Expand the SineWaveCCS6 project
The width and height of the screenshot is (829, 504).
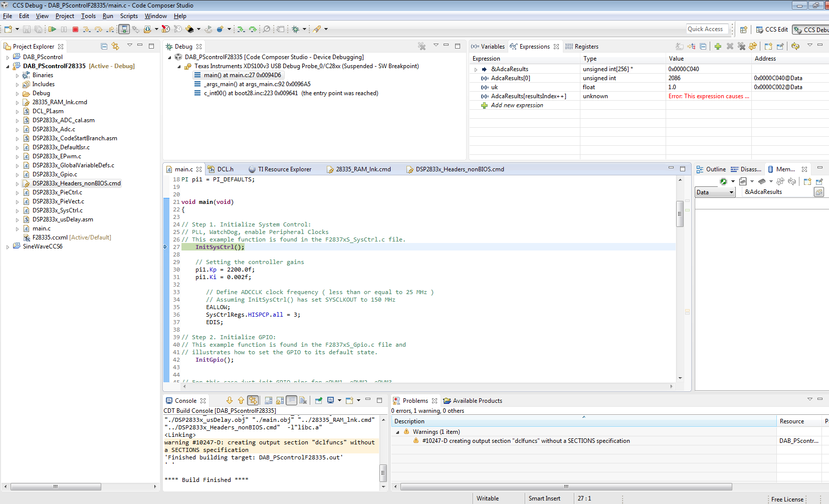(8, 247)
